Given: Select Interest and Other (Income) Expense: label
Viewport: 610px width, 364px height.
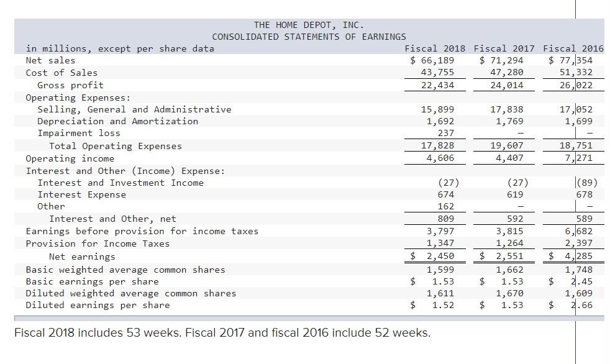Looking at the screenshot, I should [x=125, y=171].
